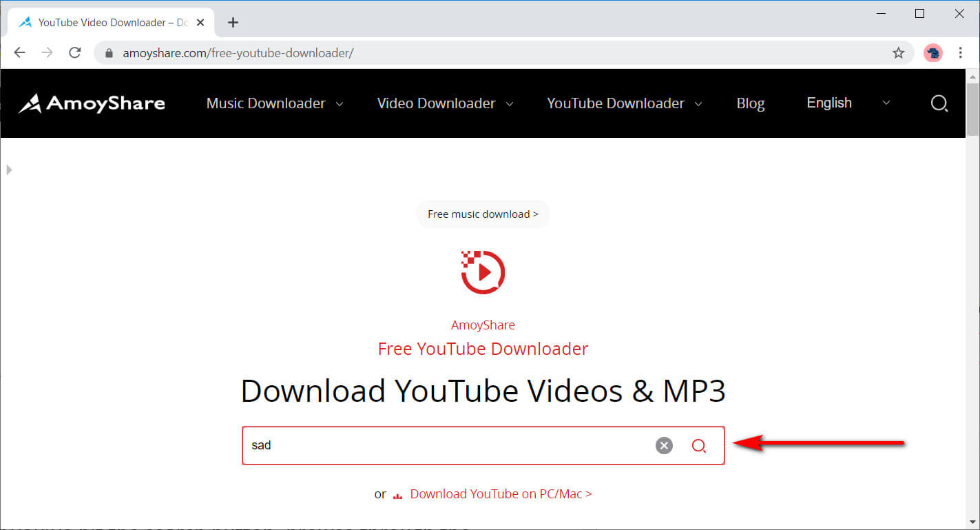Open the Video Downloader menu

pos(436,103)
